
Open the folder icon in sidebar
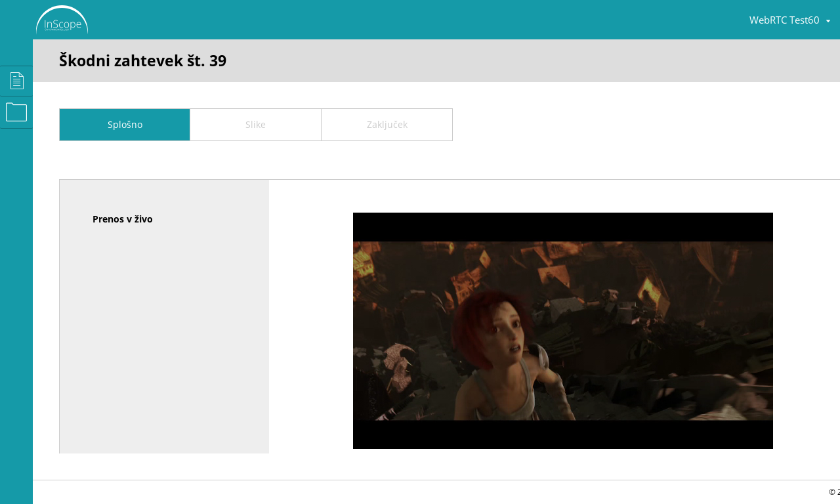[16, 112]
